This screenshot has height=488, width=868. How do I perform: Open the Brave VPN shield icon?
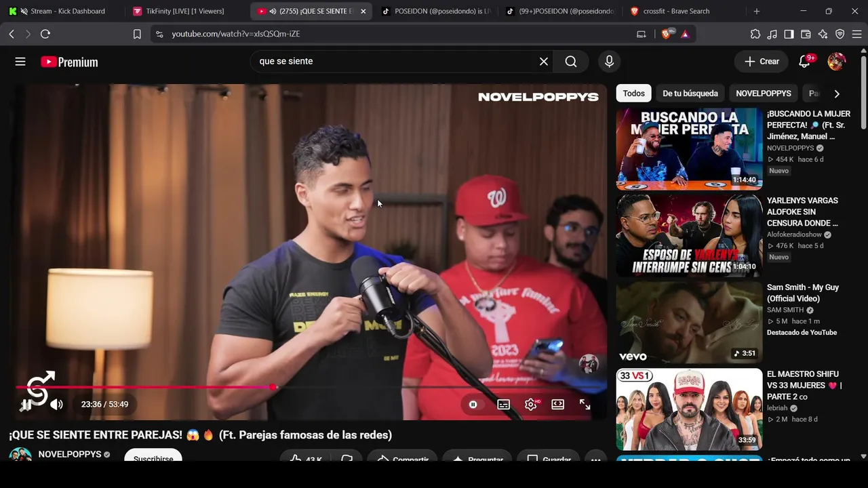pyautogui.click(x=840, y=34)
